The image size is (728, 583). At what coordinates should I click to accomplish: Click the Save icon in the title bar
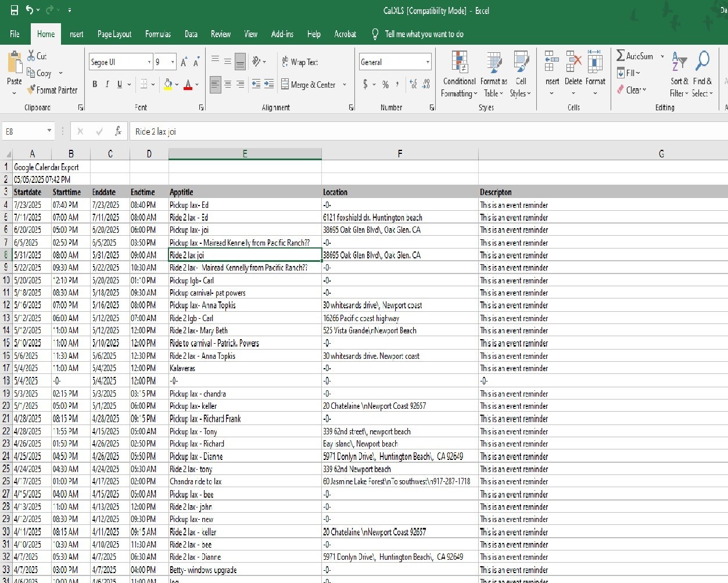(15, 10)
